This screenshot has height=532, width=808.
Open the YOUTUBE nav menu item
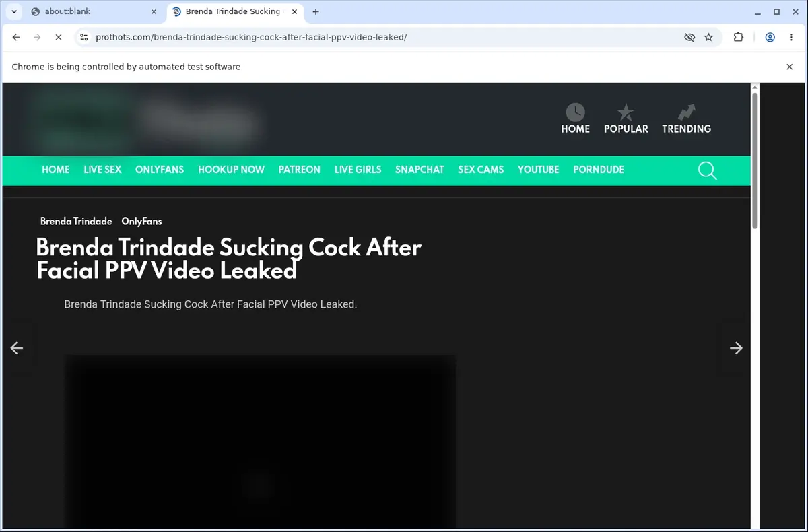[538, 170]
